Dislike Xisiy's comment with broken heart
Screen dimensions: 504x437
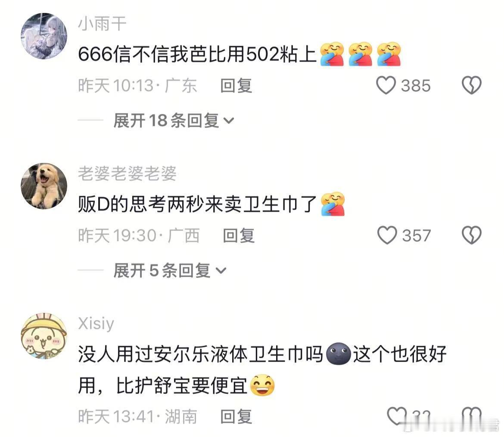click(x=472, y=416)
